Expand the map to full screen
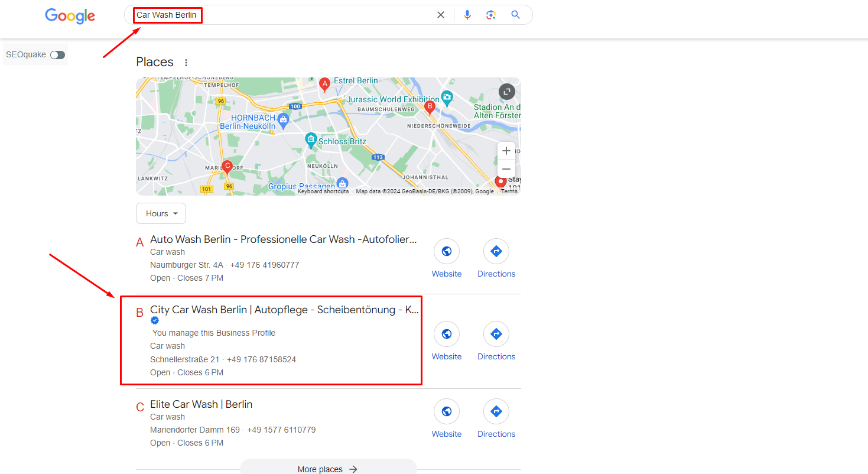This screenshot has width=868, height=474. [x=507, y=92]
